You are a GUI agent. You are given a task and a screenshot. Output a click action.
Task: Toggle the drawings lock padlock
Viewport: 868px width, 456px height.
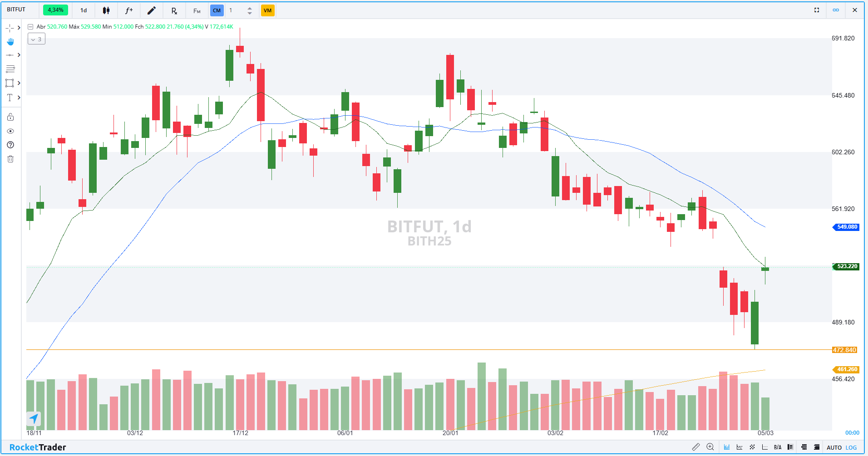10,117
